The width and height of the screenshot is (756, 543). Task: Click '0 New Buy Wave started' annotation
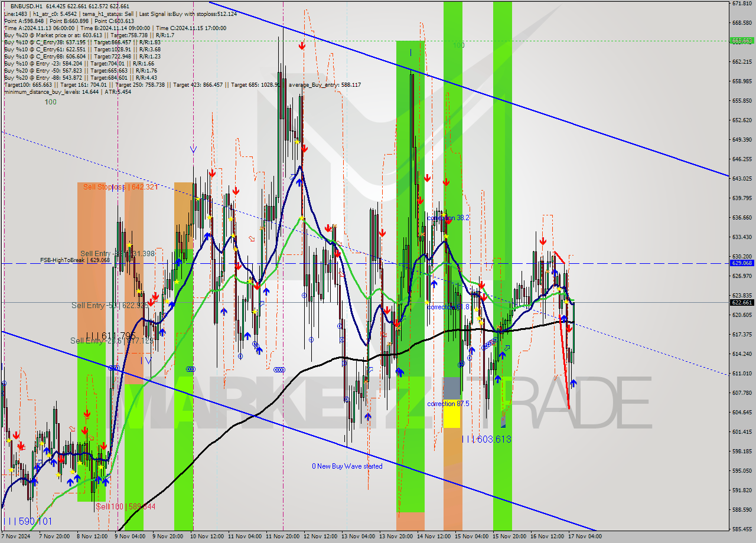tap(347, 466)
